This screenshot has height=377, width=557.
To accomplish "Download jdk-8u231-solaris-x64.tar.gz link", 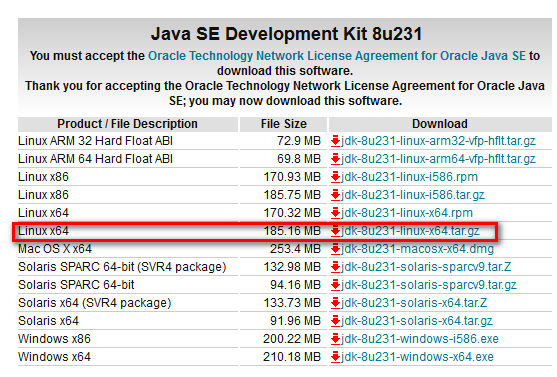I will click(x=417, y=321).
